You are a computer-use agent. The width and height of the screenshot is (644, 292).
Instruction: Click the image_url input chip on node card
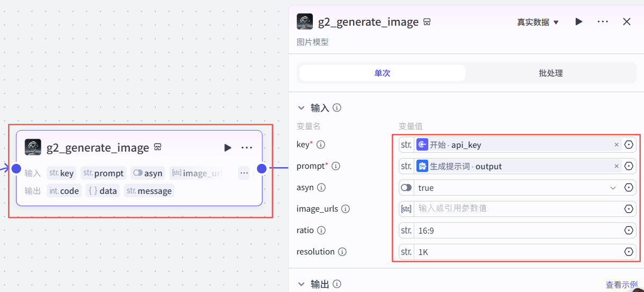tap(197, 173)
